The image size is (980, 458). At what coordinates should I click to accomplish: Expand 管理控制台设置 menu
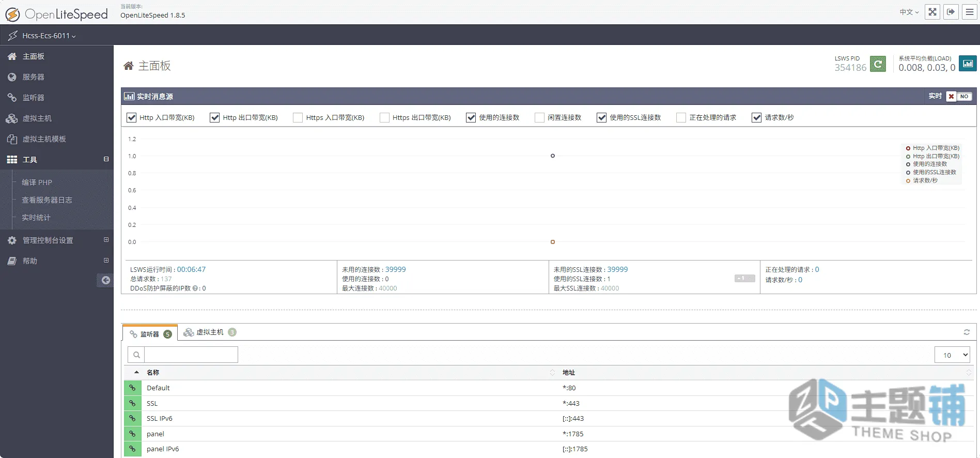point(106,240)
